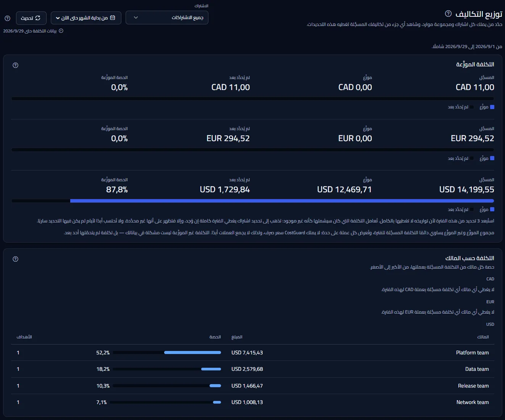Viewport: 505px width, 420px height.
Task: Click the dark لم يُحدَّد بعد swatch under the EUR bar
Action: pos(472,158)
